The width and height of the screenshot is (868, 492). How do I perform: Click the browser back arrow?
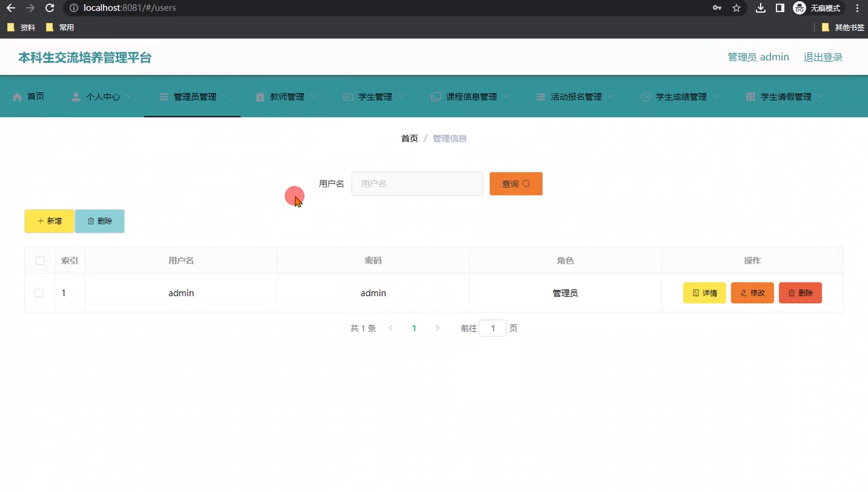click(x=11, y=8)
